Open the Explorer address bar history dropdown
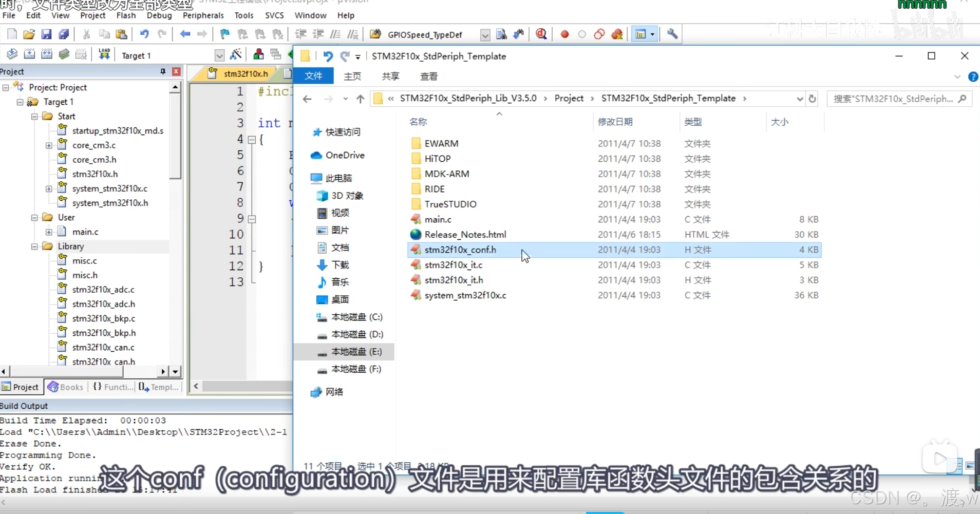Screen dimensions: 980x514 (x=799, y=99)
